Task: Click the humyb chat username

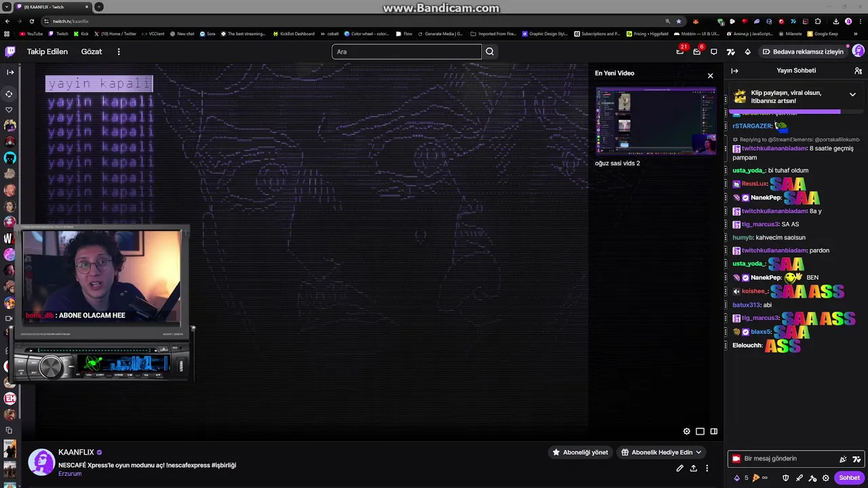Action: 743,238
